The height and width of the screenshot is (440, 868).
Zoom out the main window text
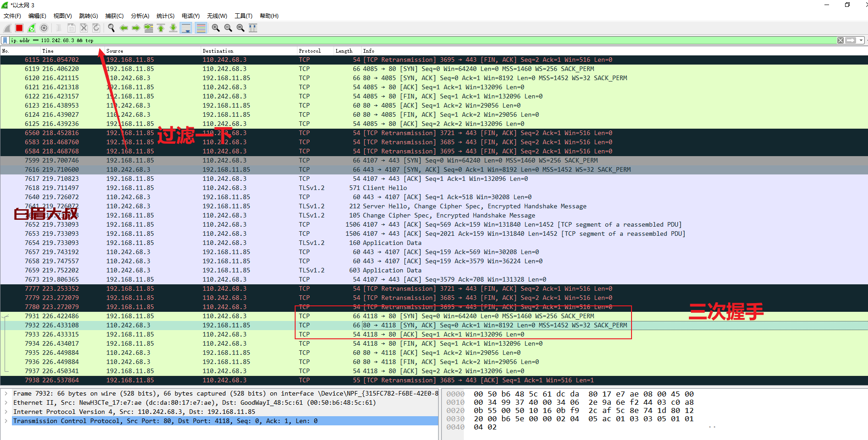tap(228, 28)
